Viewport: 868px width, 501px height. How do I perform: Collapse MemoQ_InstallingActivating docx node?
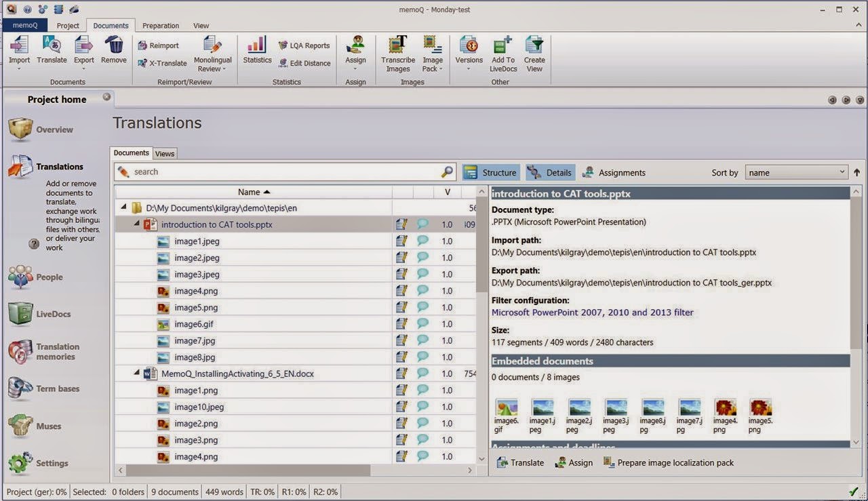[136, 374]
